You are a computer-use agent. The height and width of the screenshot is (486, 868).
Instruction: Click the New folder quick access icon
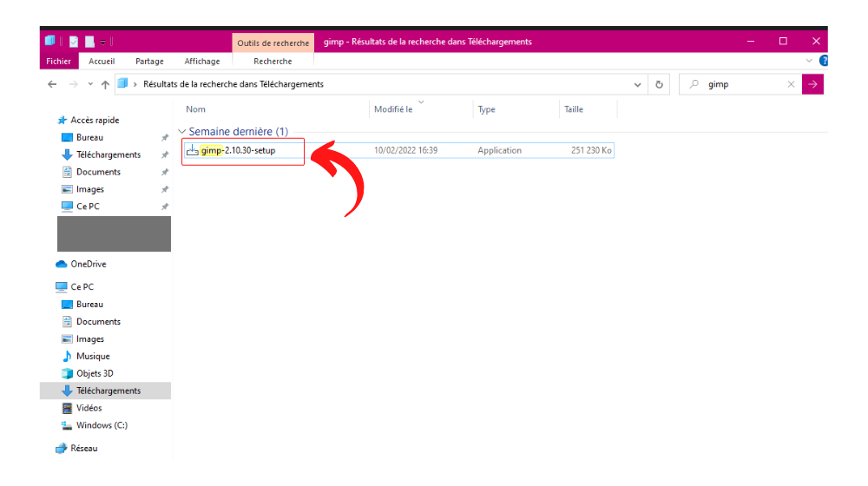89,42
